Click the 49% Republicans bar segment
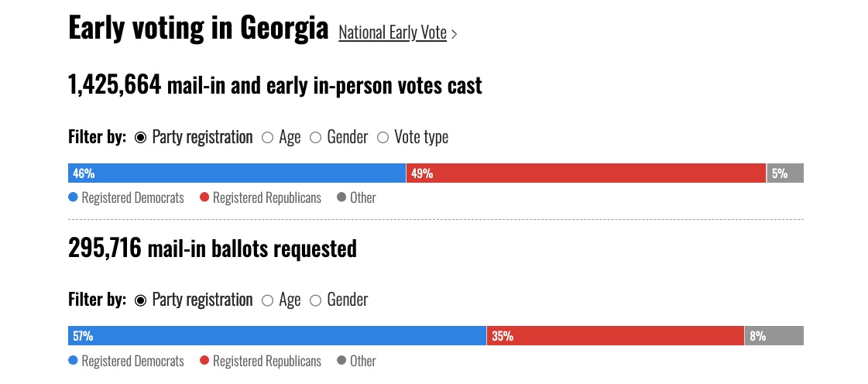868x384 pixels. (x=586, y=173)
